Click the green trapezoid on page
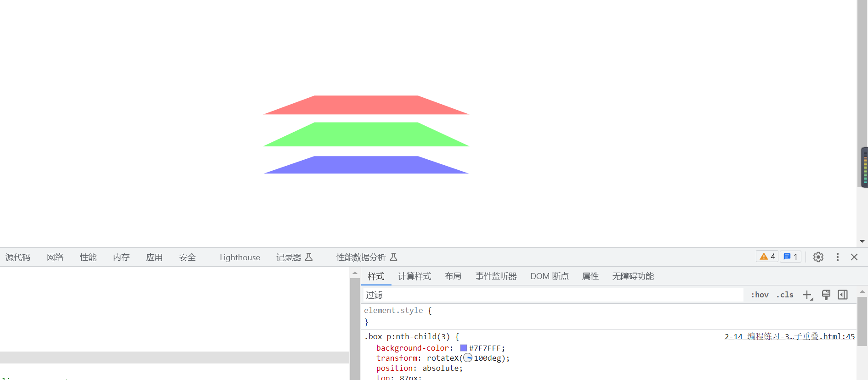This screenshot has height=380, width=868. 366,134
